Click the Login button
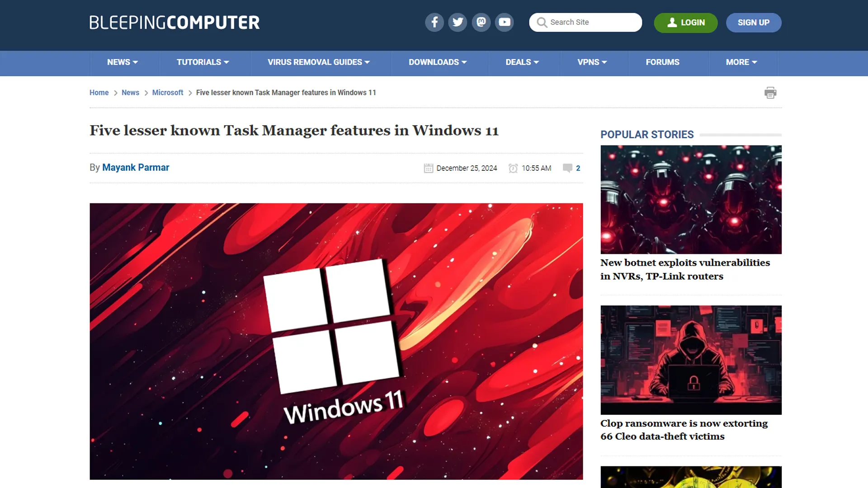Image resolution: width=868 pixels, height=488 pixels. click(686, 23)
